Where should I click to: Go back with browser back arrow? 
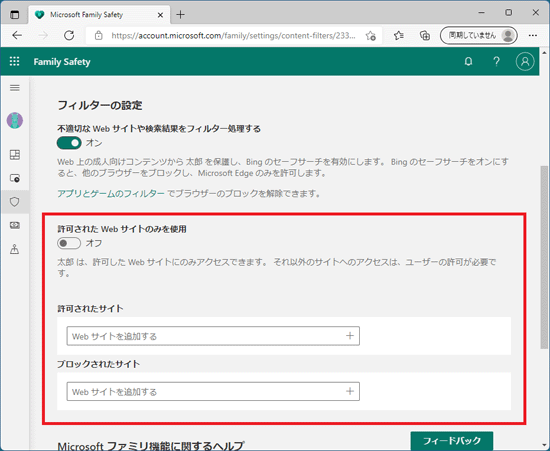[x=17, y=35]
